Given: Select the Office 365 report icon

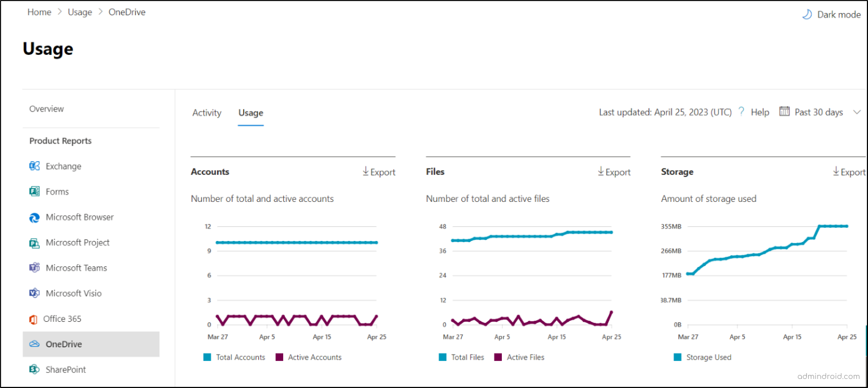Looking at the screenshot, I should [x=34, y=318].
